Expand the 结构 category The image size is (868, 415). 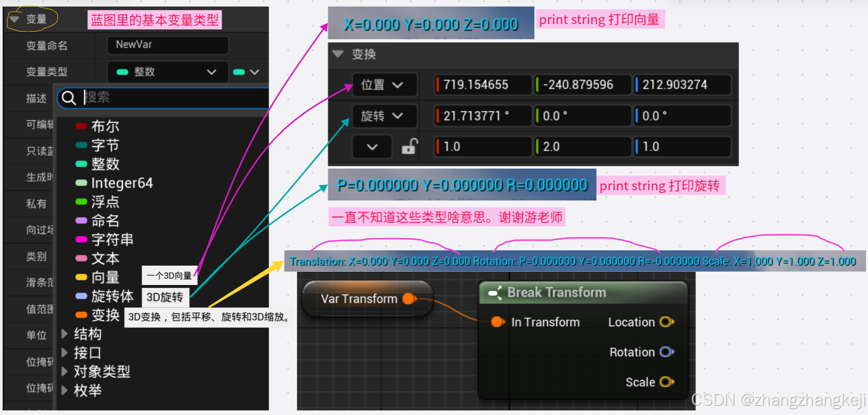[64, 334]
